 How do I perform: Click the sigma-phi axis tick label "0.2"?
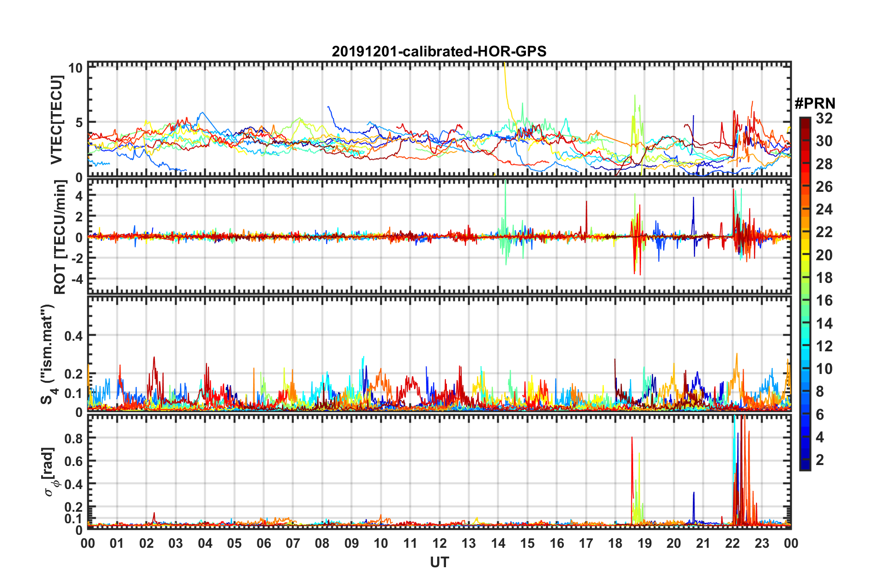click(73, 507)
